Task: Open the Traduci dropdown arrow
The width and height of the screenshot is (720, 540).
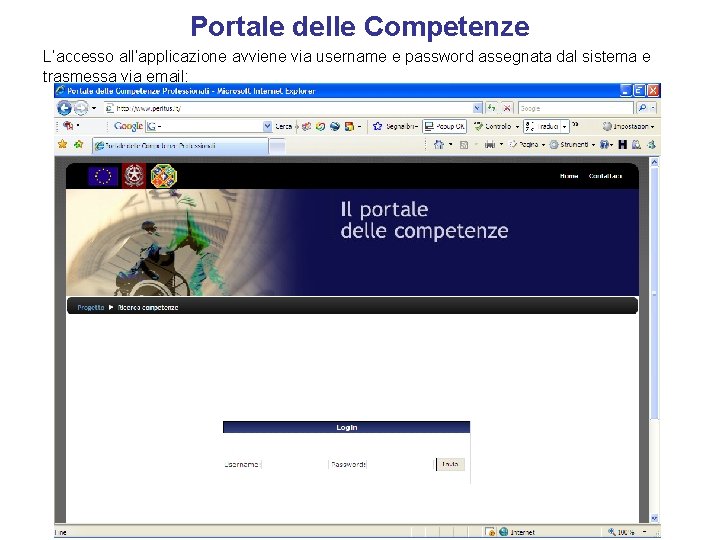Action: point(565,126)
